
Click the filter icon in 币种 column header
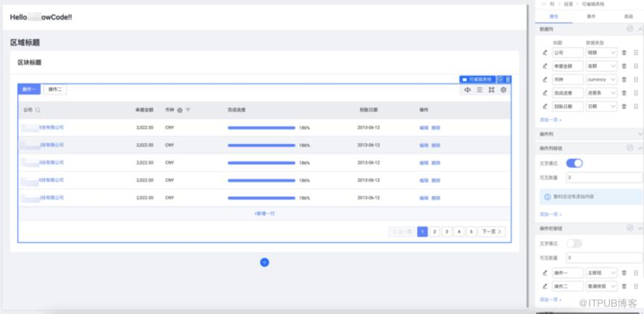188,110
